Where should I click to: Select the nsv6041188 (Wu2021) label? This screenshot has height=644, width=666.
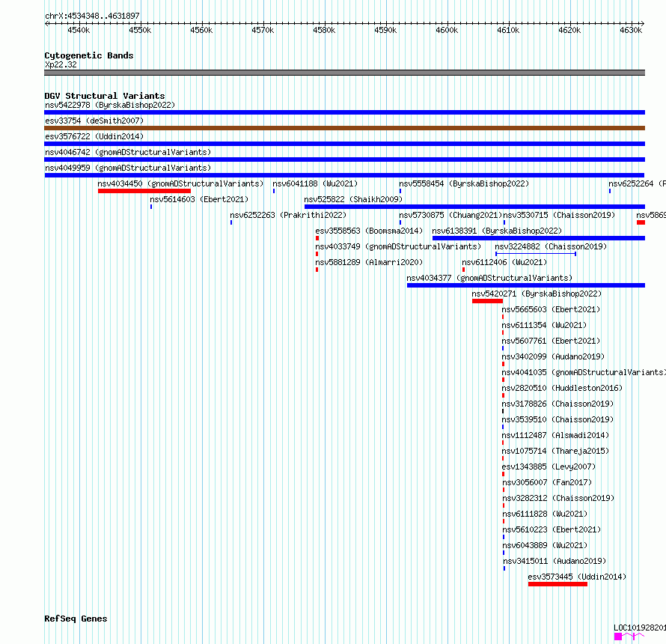coord(315,183)
